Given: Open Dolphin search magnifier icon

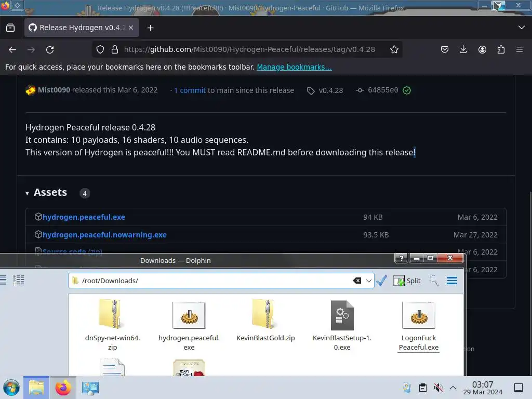Looking at the screenshot, I should (x=434, y=281).
